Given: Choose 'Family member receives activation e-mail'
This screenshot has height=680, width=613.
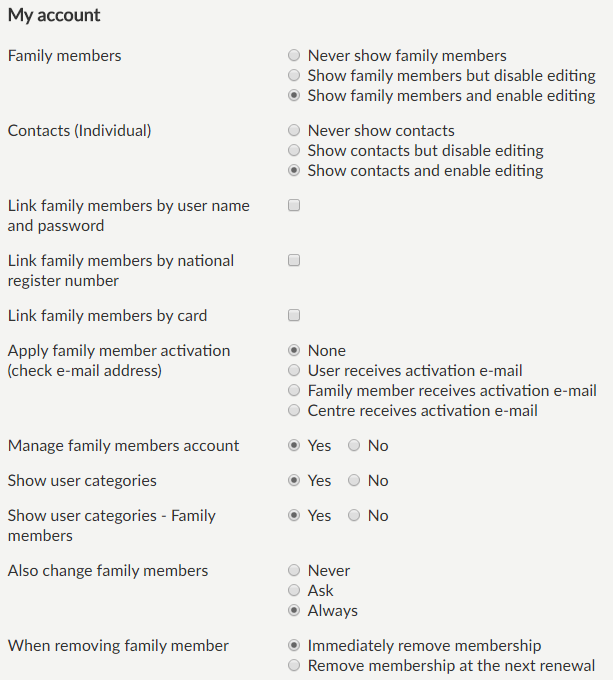Looking at the screenshot, I should point(294,391).
